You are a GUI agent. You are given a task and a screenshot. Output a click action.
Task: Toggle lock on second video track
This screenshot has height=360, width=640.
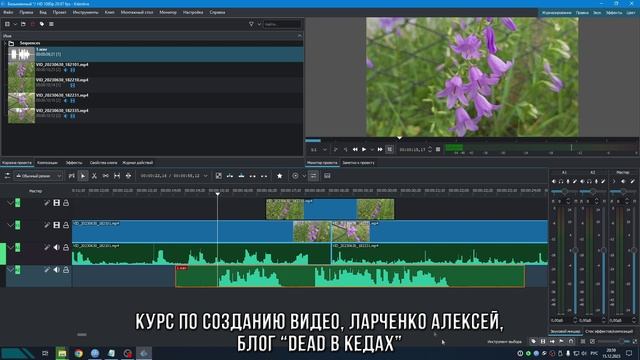coord(66,225)
